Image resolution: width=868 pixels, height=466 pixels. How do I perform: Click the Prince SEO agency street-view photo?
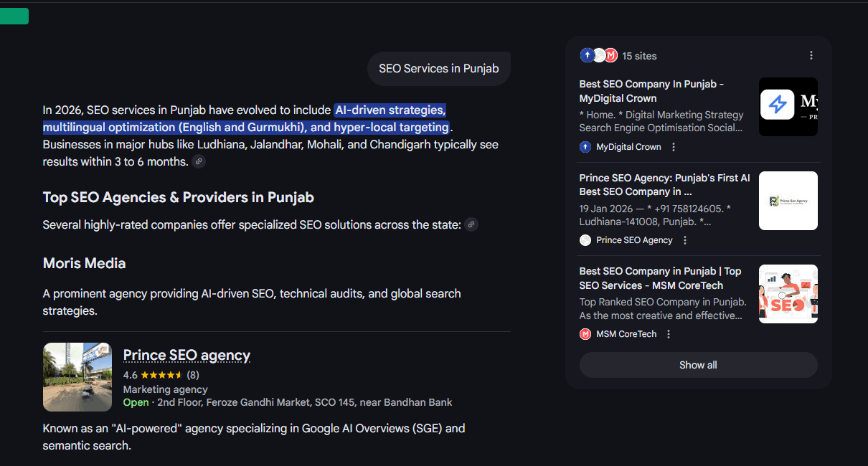tap(77, 377)
